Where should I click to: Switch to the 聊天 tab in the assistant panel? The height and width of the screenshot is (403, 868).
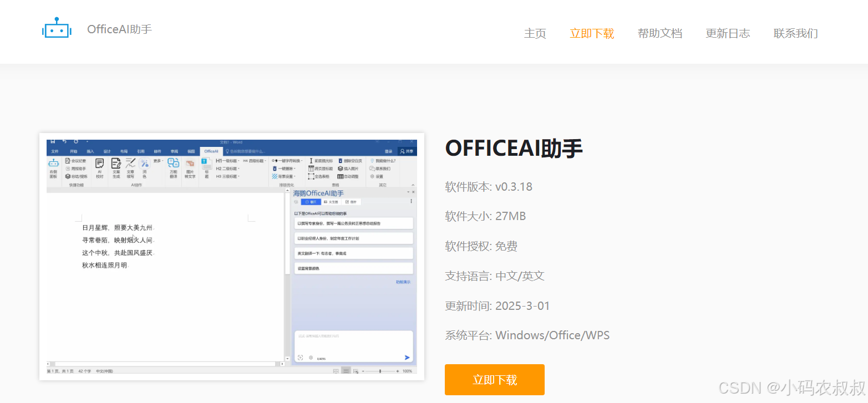(x=311, y=202)
